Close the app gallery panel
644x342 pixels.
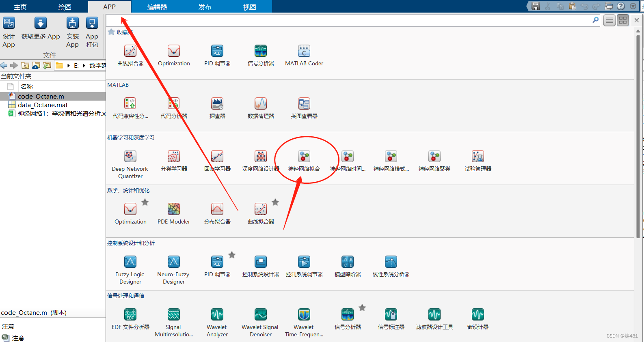tap(636, 20)
